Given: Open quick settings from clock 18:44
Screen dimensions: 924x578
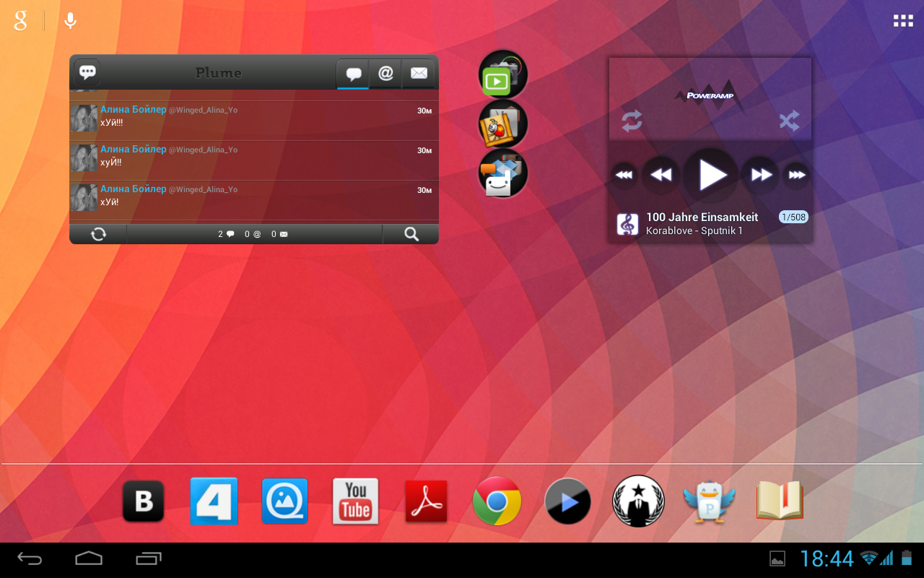Looking at the screenshot, I should point(827,558).
